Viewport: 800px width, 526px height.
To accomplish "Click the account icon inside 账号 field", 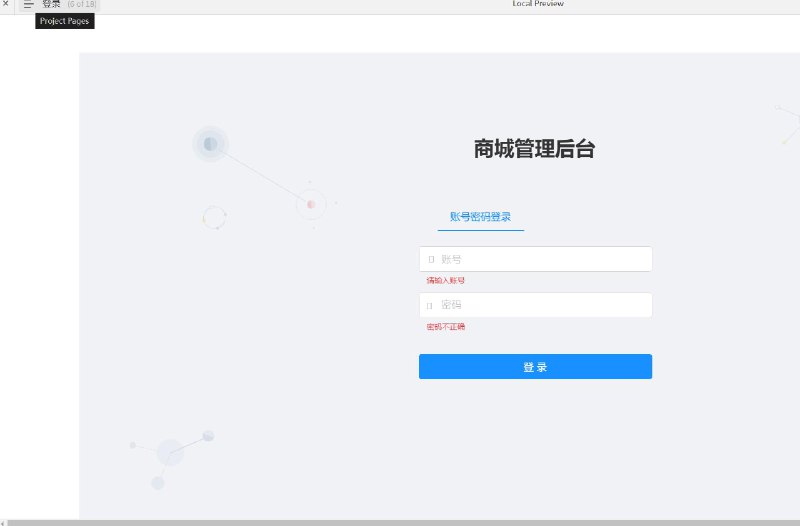I will tap(431, 259).
